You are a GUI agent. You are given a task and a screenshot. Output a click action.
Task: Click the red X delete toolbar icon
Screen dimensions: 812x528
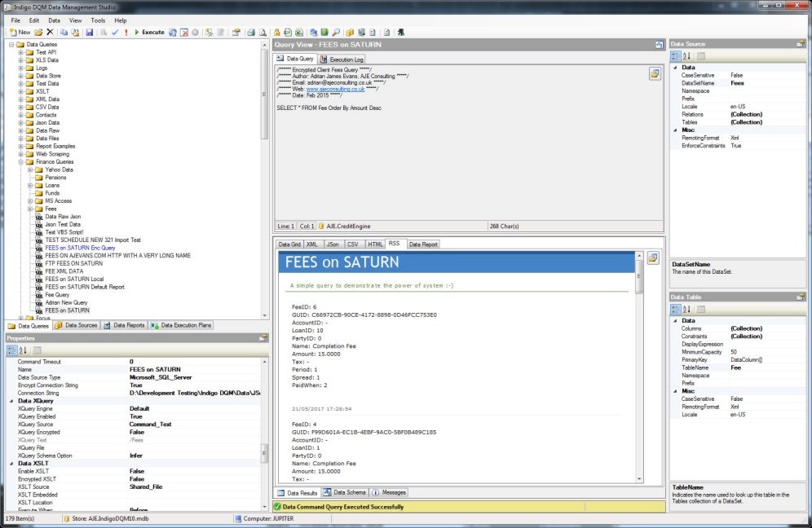point(48,33)
